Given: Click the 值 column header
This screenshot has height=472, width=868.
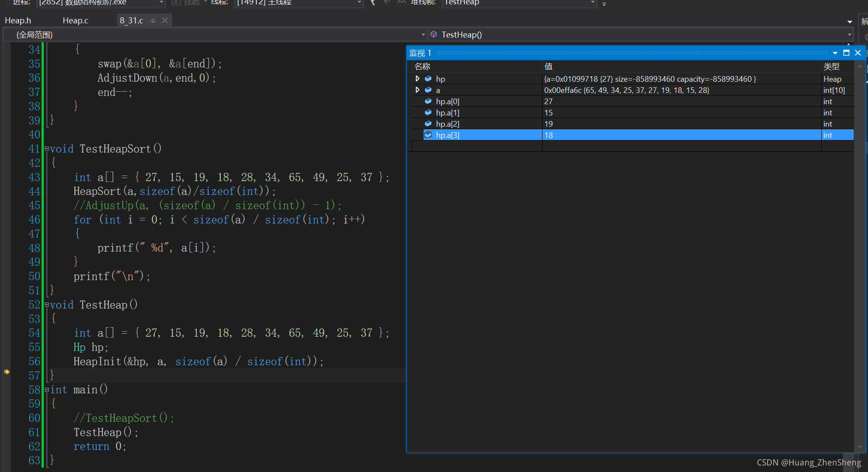Looking at the screenshot, I should click(549, 67).
